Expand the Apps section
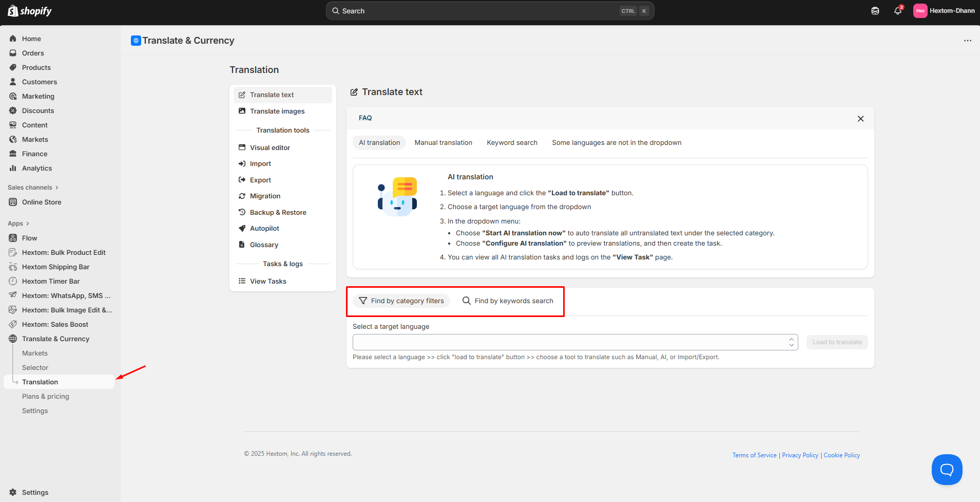The height and width of the screenshot is (502, 980). point(18,224)
